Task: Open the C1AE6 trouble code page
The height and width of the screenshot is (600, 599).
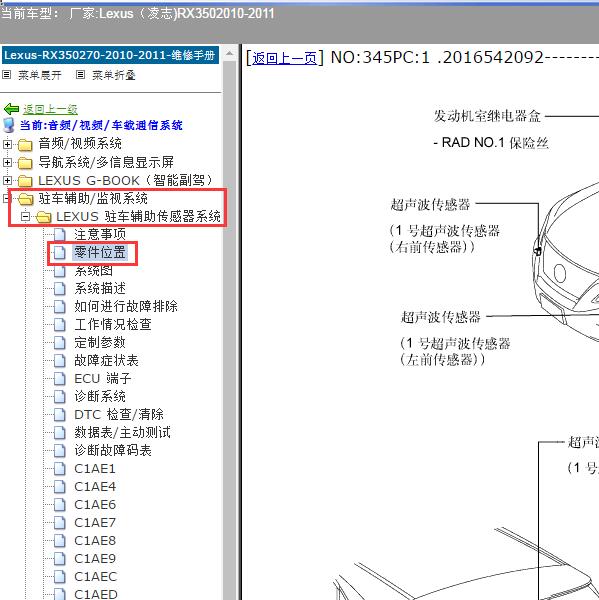Action: 95,505
